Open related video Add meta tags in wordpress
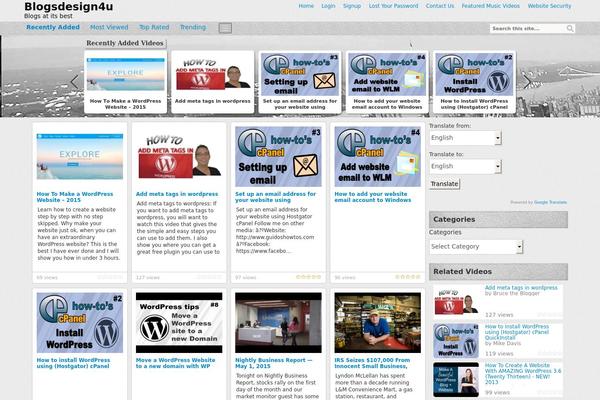This screenshot has width=600, height=400. (521, 287)
